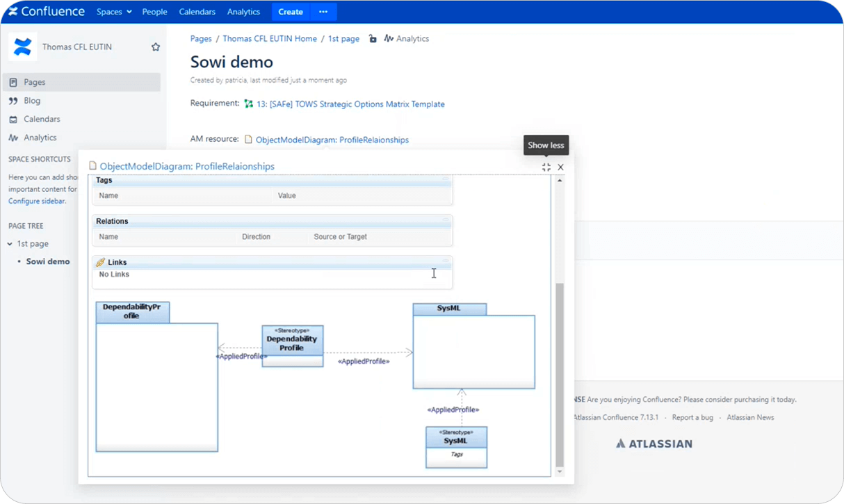Image resolution: width=844 pixels, height=504 pixels.
Task: Open the Report a bug link
Action: (x=692, y=418)
